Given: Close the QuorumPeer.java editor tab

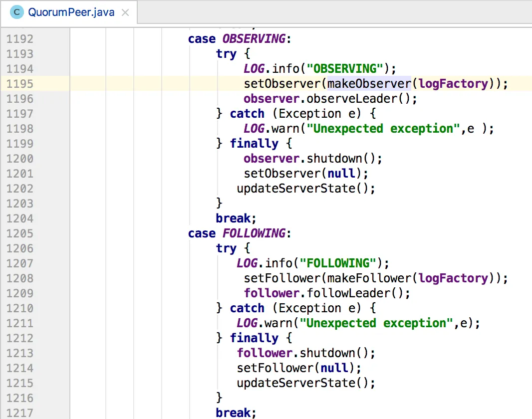Looking at the screenshot, I should [125, 12].
